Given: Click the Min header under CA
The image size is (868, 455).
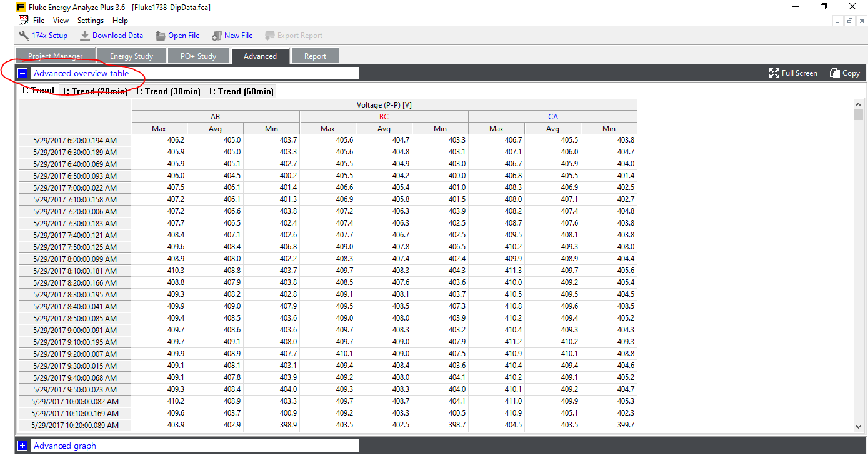Looking at the screenshot, I should [609, 129].
